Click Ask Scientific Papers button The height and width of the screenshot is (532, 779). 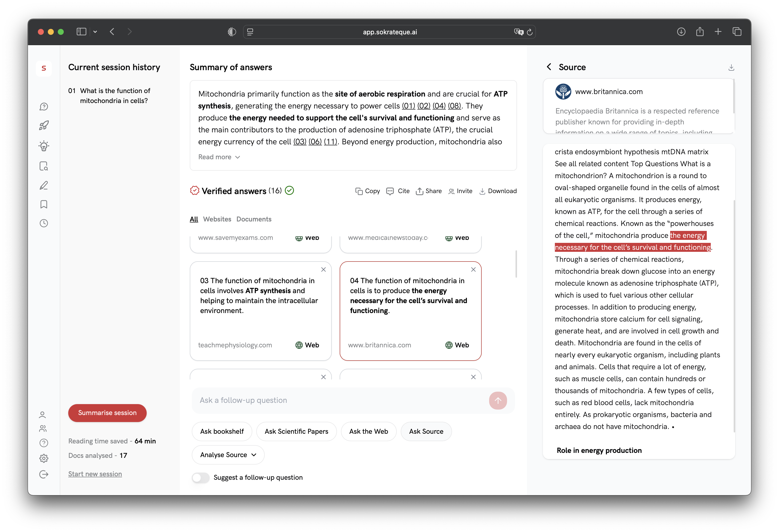coord(296,431)
